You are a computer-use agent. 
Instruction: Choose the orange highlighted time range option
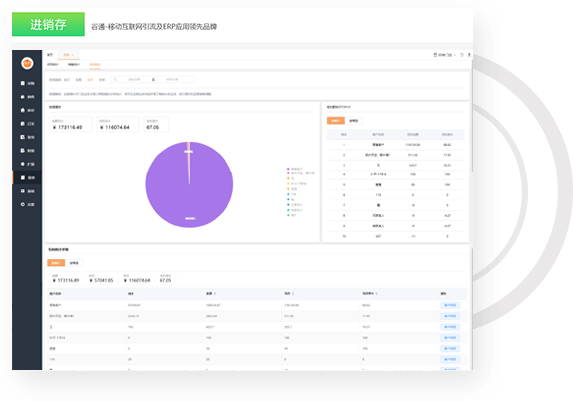coord(90,80)
